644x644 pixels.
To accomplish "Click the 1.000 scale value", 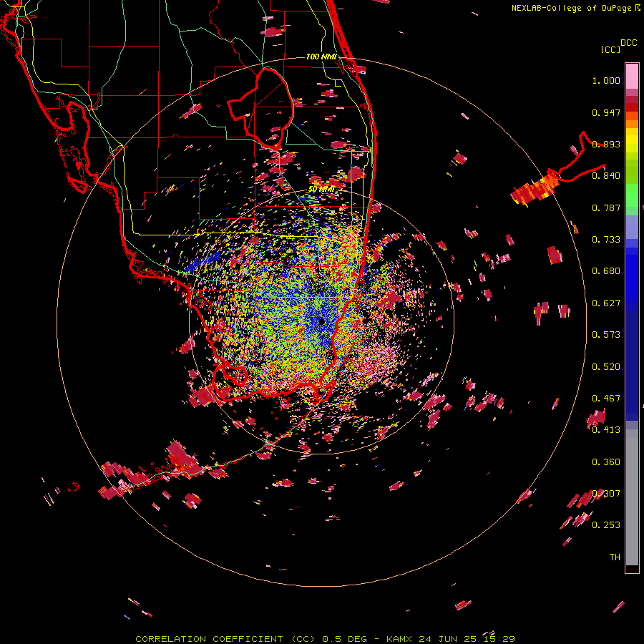I will [x=606, y=81].
